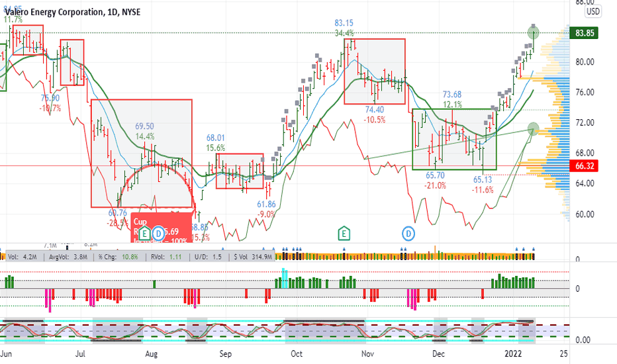This screenshot has width=617, height=364.
Task: Click the U/D: 1.5 readout
Action: (x=208, y=257)
